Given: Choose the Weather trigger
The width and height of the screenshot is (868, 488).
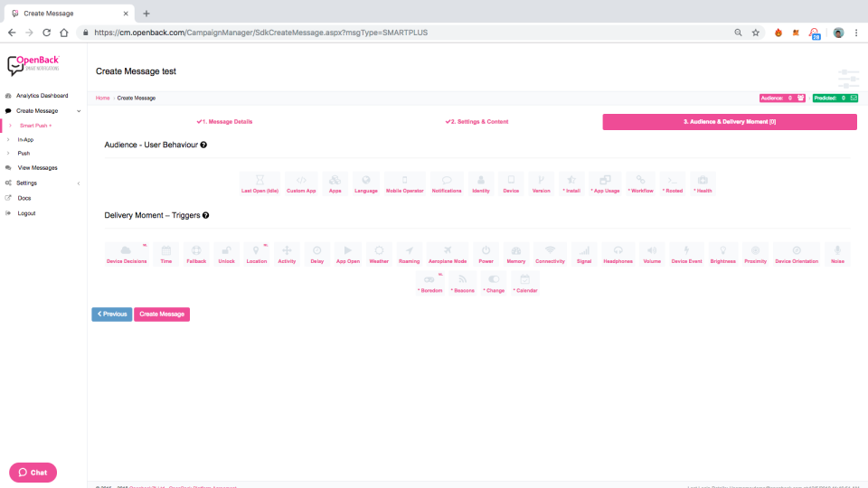Looking at the screenshot, I should click(x=379, y=254).
